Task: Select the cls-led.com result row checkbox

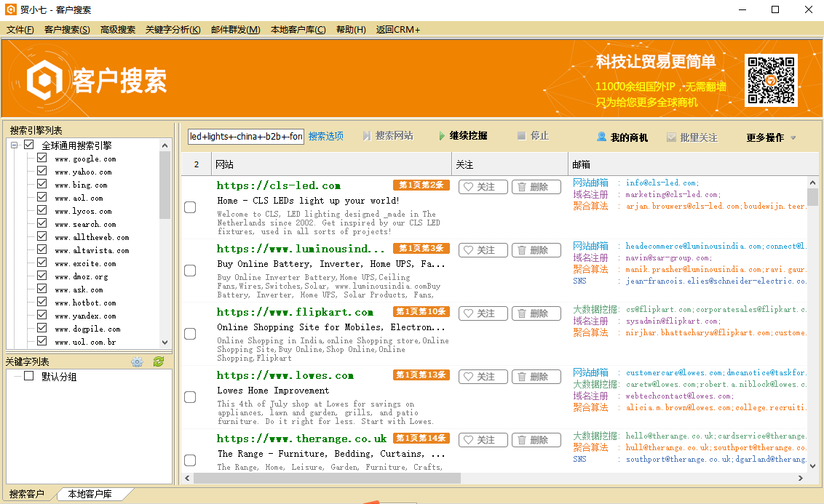Action: click(x=190, y=207)
